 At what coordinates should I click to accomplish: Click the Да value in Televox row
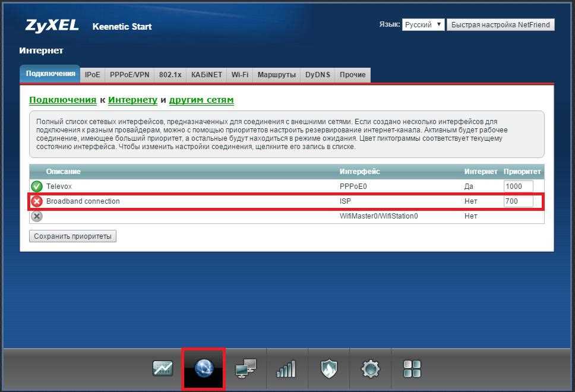pos(469,186)
